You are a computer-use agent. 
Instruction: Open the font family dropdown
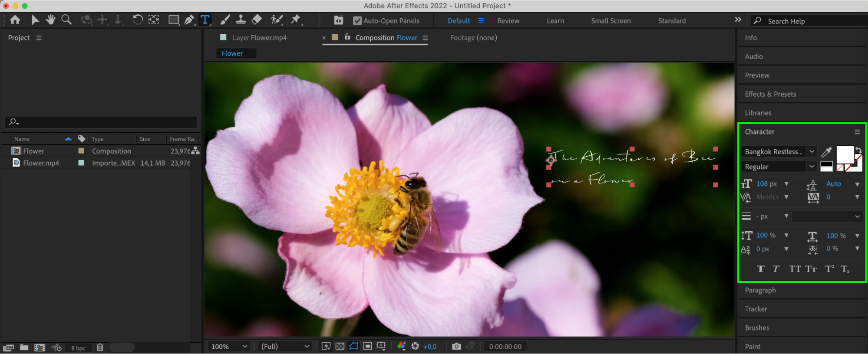(812, 151)
